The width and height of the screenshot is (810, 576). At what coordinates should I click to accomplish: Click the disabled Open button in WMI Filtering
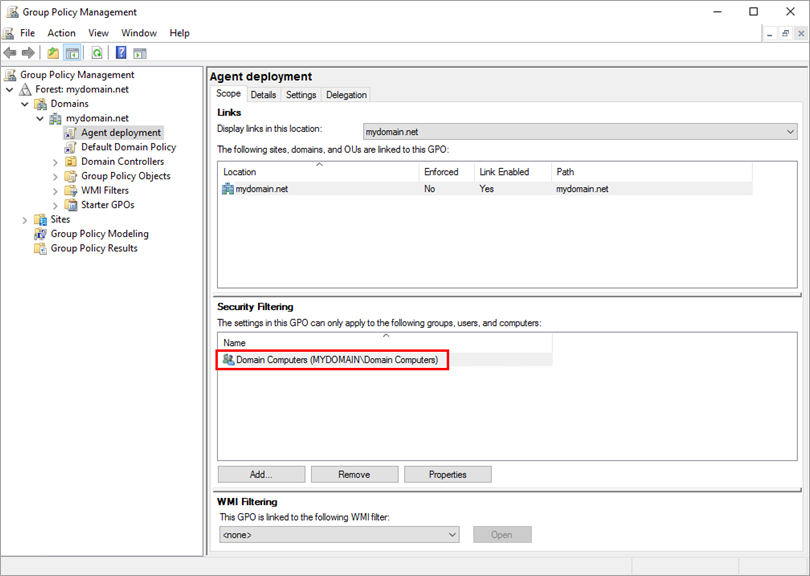click(x=502, y=534)
